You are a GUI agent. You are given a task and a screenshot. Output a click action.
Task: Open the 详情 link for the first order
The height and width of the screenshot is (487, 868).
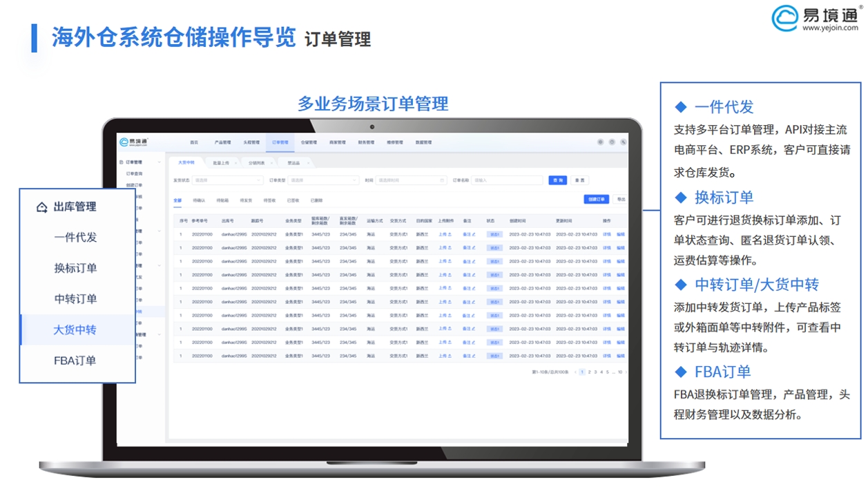pos(606,234)
